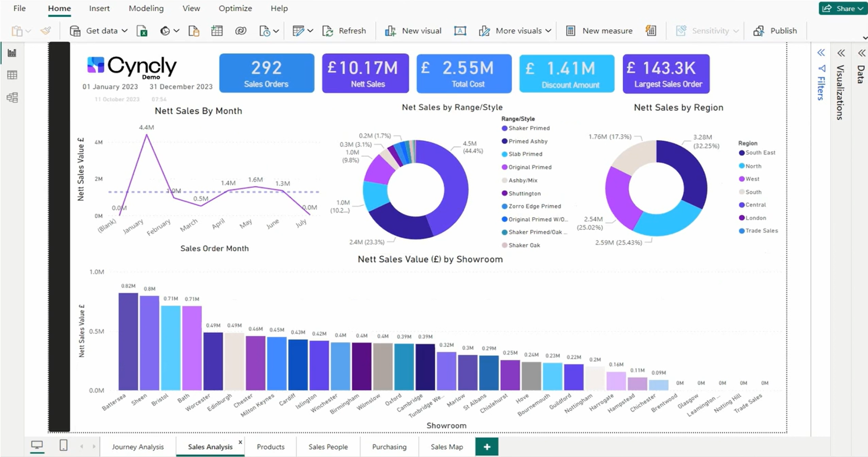Image resolution: width=868 pixels, height=457 pixels.
Task: Click the OneLake data hub icon
Action: tap(164, 31)
